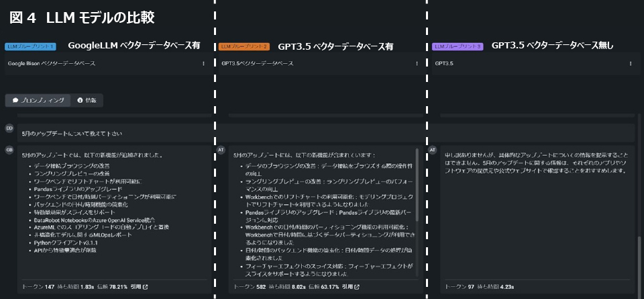644x299 pixels.
Task: Click the APIから特徴量適合が削除 bullet
Action: [65, 250]
